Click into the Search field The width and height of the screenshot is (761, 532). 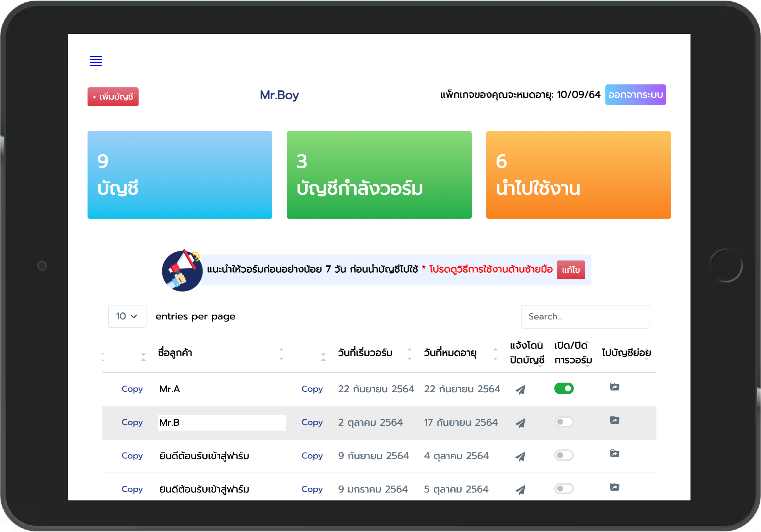pyautogui.click(x=585, y=317)
